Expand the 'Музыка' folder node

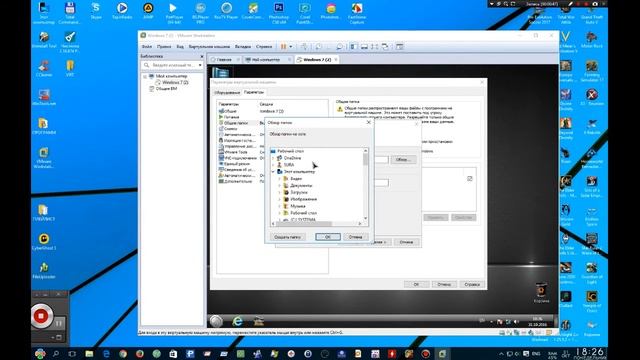[x=280, y=206]
